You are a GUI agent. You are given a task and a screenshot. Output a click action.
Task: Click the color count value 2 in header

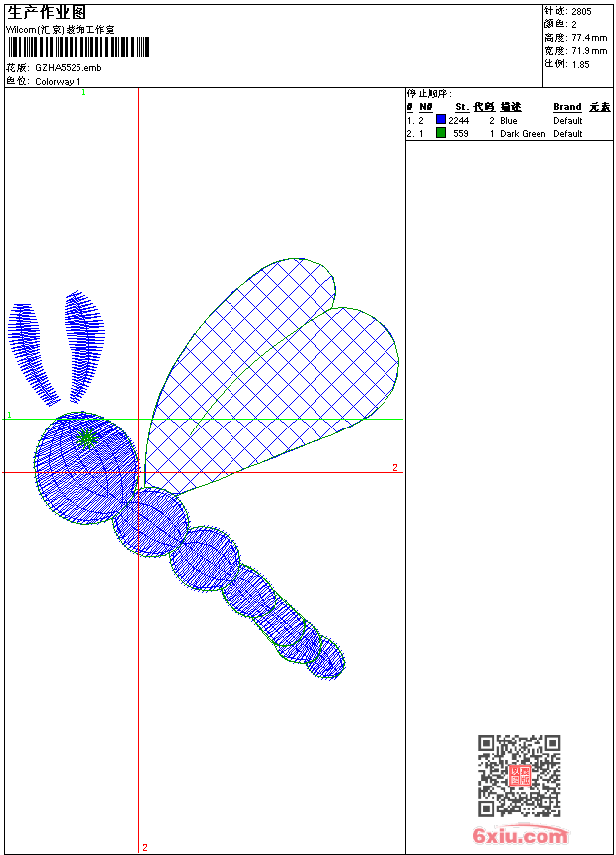pos(574,25)
